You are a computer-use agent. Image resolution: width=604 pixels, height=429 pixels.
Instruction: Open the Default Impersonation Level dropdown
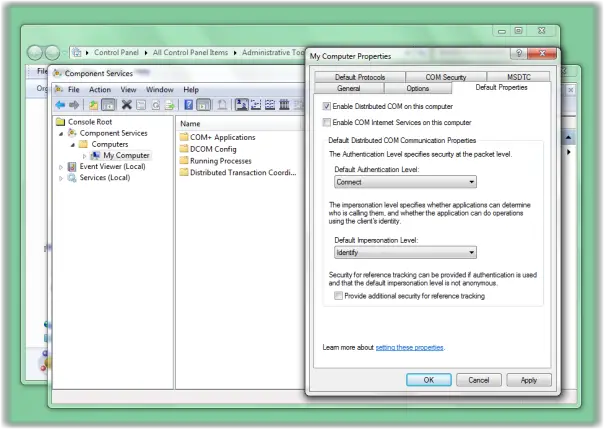tap(405, 252)
